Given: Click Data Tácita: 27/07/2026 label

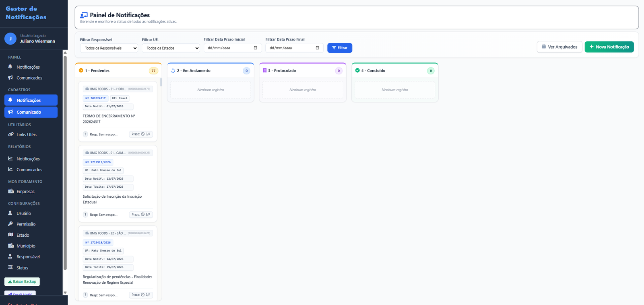Looking at the screenshot, I should [x=108, y=187].
